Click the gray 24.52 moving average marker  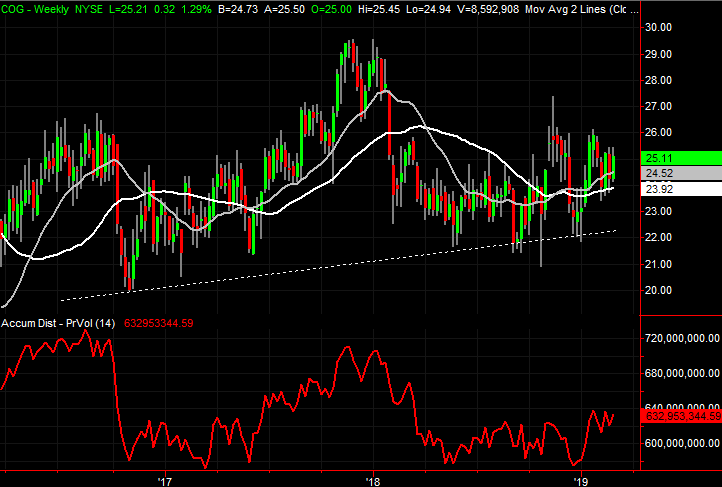pyautogui.click(x=662, y=173)
